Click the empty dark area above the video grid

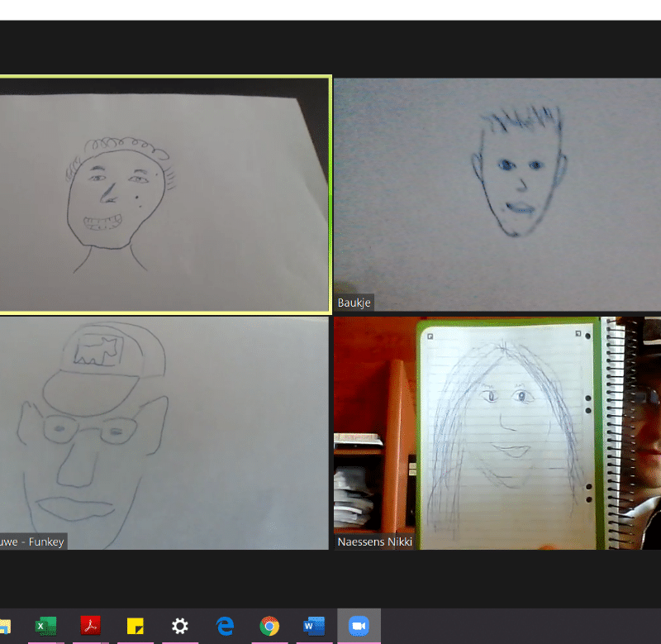tap(330, 48)
